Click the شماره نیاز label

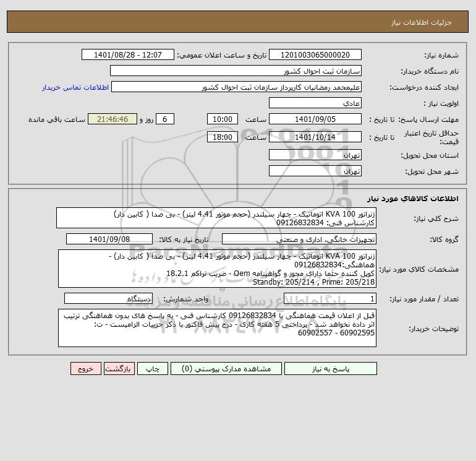click(441, 55)
